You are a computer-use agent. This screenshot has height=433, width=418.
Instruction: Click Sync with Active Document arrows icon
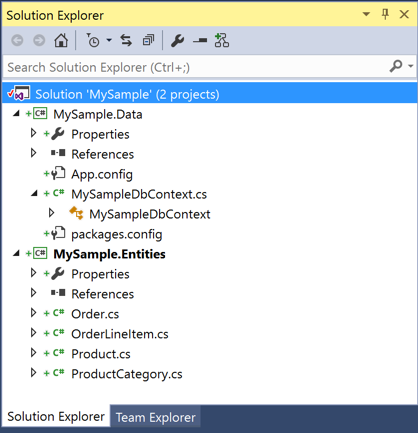click(126, 41)
